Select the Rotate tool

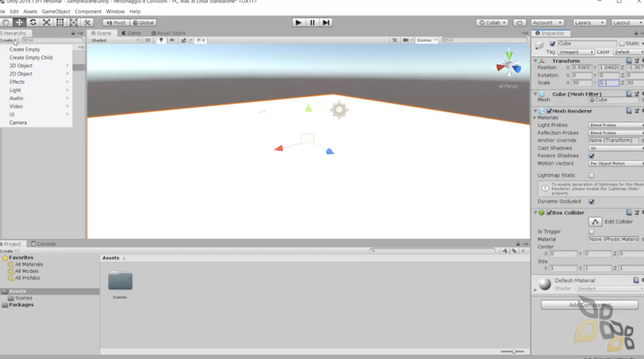point(33,23)
